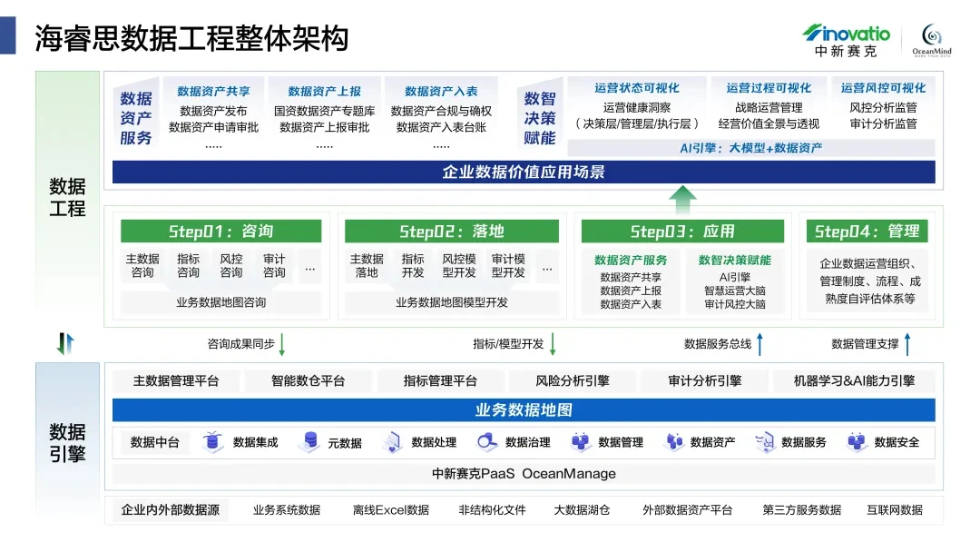This screenshot has width=980, height=552.
Task: Click the 数据集成 icon
Action: (x=212, y=442)
